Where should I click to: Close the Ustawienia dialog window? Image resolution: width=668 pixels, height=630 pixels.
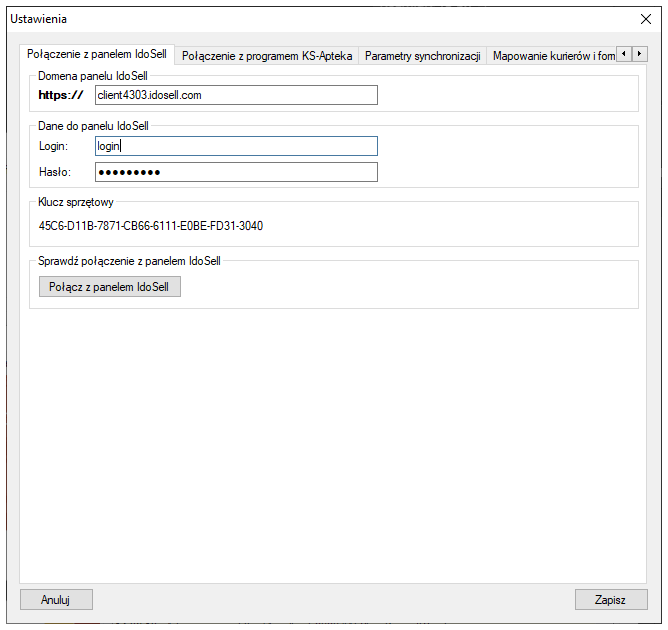coord(644,19)
